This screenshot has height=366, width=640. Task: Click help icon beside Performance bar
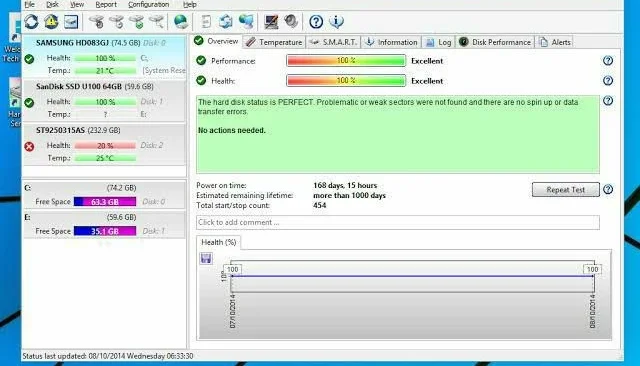608,61
